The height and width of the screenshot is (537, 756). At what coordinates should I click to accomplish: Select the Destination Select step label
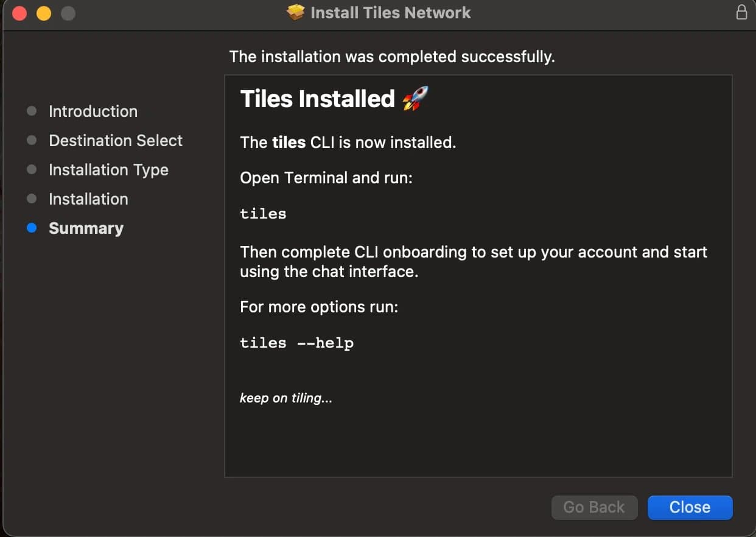tap(116, 141)
